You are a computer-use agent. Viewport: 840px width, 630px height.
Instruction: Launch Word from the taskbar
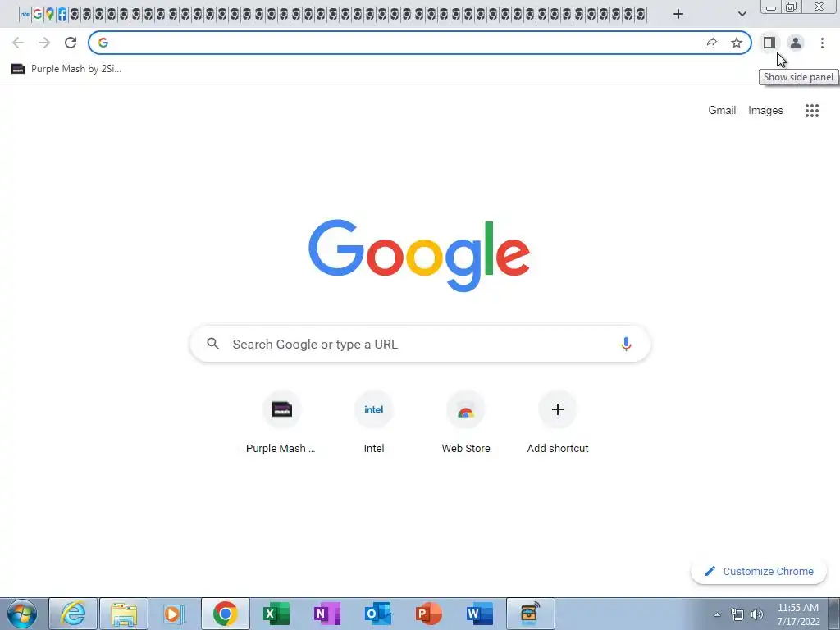pos(479,614)
